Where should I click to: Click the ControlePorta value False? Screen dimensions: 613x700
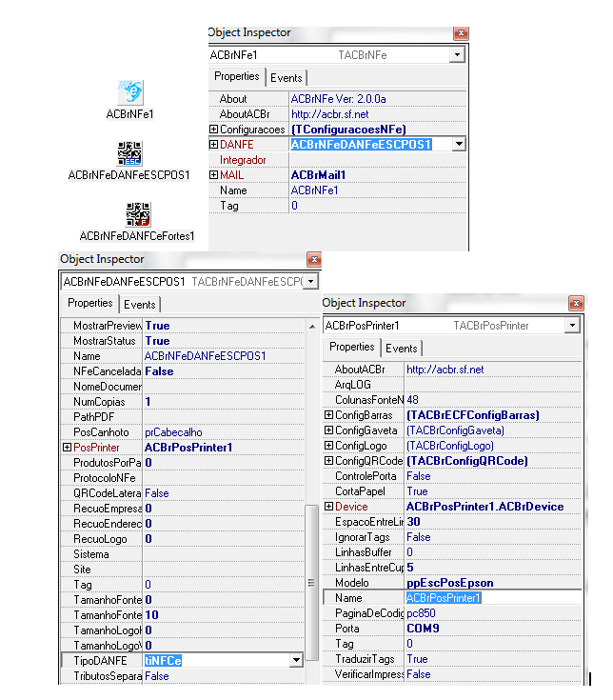[x=419, y=476]
